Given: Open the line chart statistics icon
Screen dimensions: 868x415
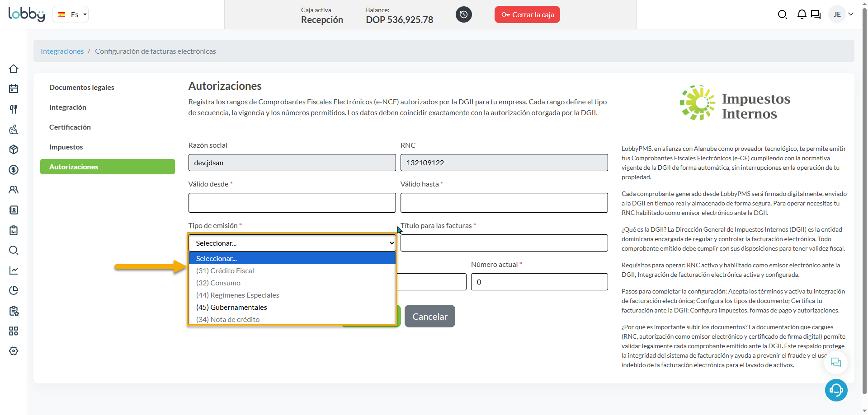Looking at the screenshot, I should click(14, 270).
